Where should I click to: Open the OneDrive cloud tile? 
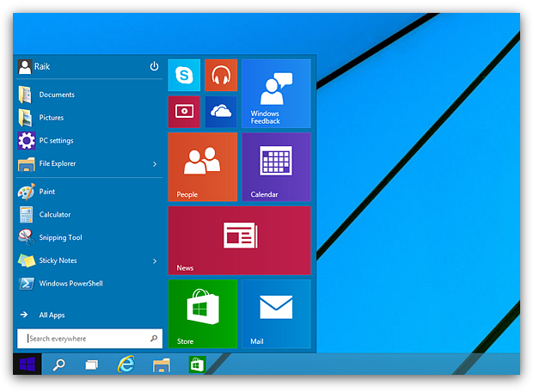click(x=221, y=112)
